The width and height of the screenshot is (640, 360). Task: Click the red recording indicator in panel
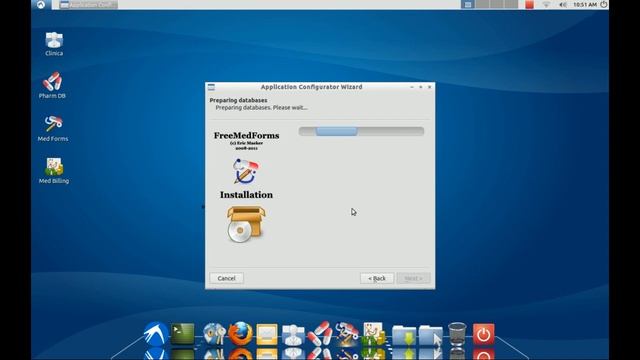point(529,5)
